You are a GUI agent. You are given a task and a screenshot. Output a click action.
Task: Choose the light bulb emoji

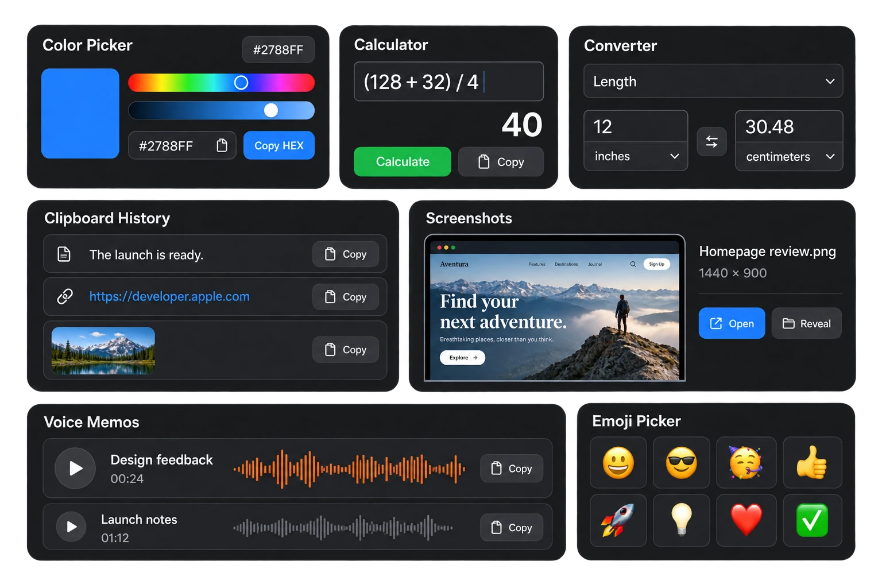[682, 520]
